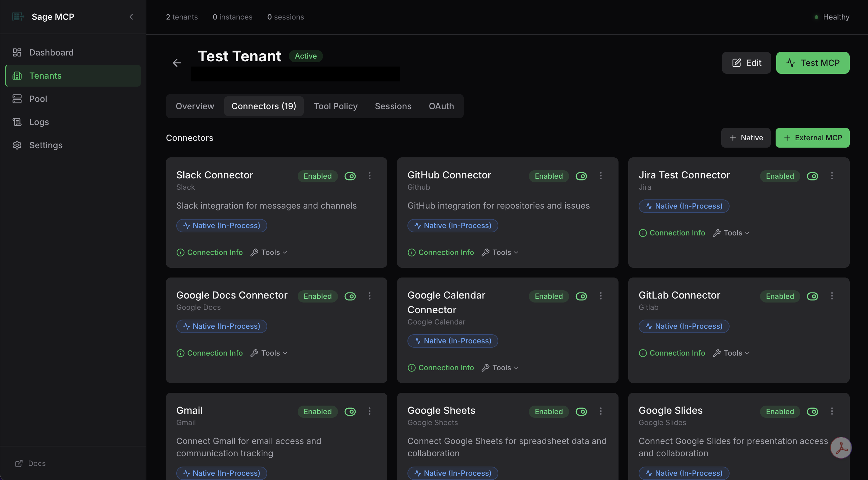Screen dimensions: 868x480
Task: Add a Native connector
Action: (746, 138)
